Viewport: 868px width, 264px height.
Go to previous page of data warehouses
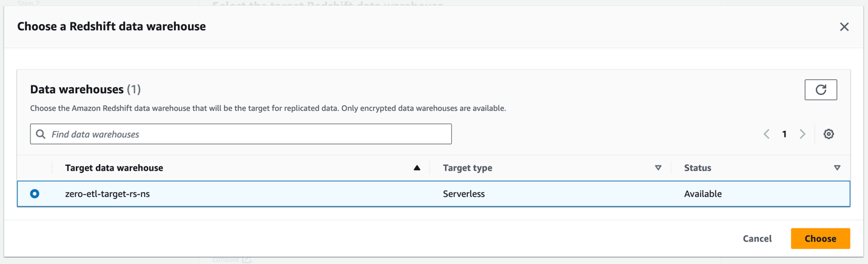766,134
